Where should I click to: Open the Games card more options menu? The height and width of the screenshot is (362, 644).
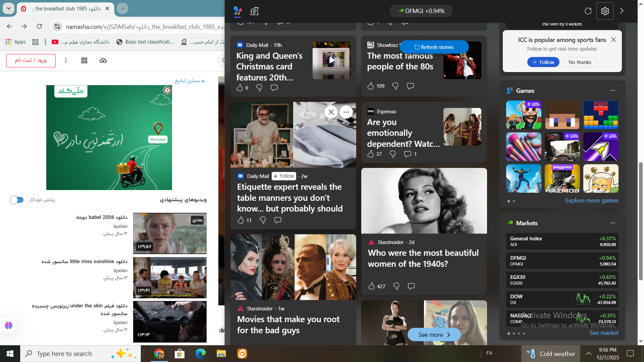tap(612, 90)
